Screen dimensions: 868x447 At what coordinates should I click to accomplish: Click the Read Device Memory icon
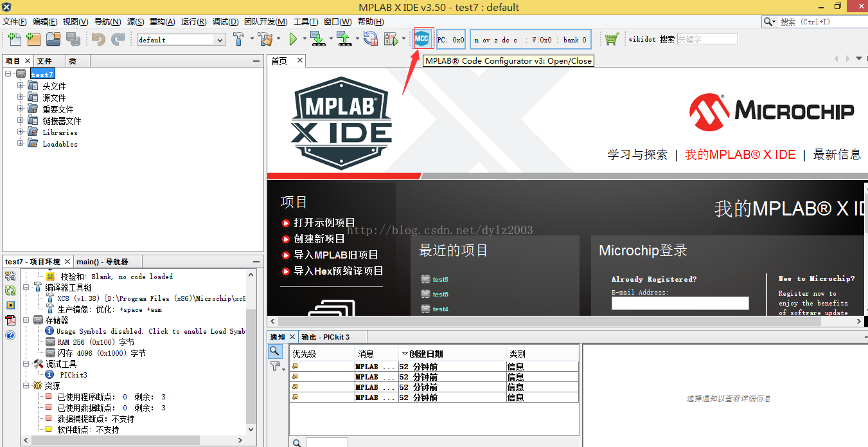[344, 39]
